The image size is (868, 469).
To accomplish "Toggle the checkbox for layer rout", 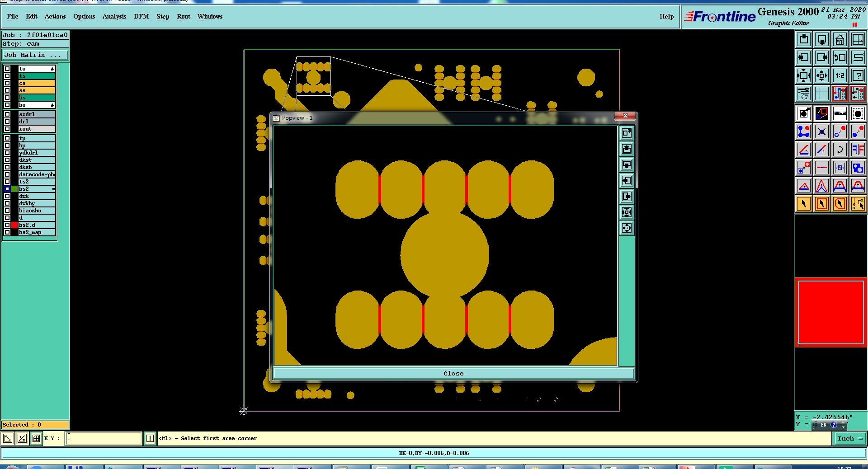I will (7, 129).
